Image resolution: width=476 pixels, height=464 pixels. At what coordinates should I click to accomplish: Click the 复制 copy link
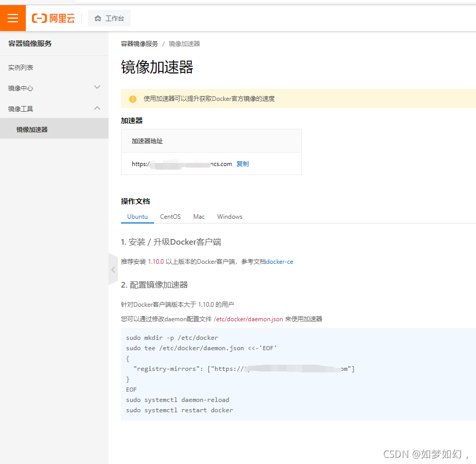[242, 163]
